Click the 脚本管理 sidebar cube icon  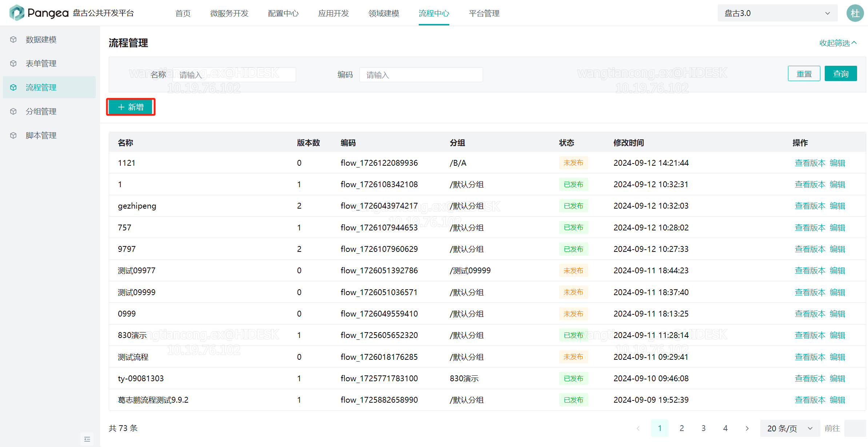13,136
